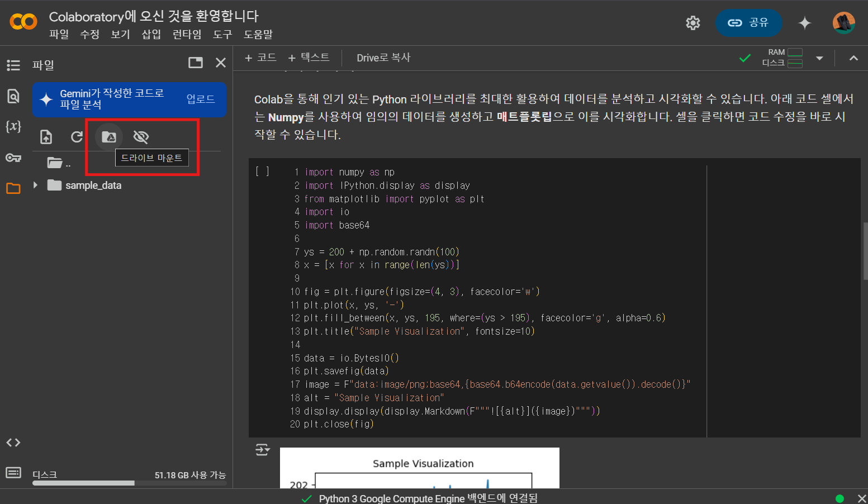Open the 파일 menu
This screenshot has height=504, width=868.
tap(59, 34)
